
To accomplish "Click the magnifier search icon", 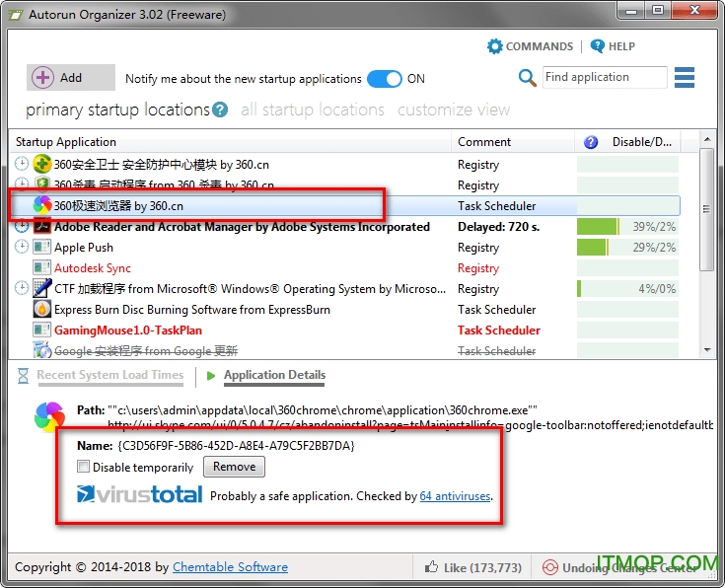I will tap(528, 78).
